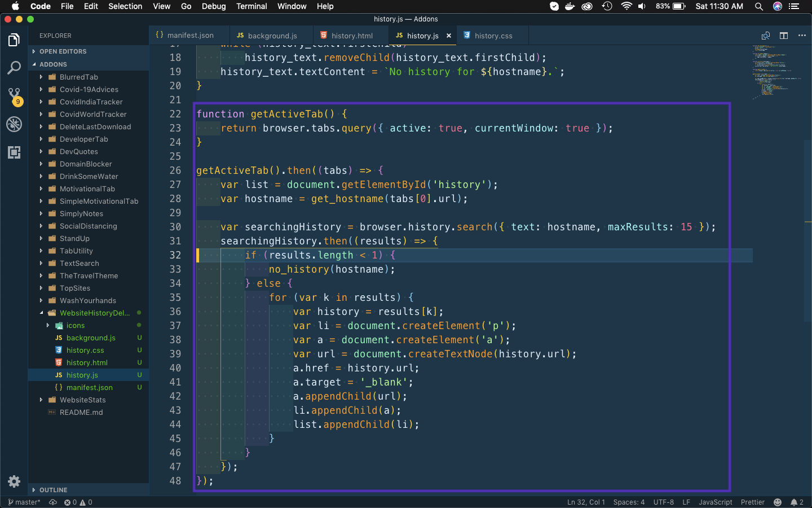Expand the icons folder
812x508 pixels.
click(89, 325)
